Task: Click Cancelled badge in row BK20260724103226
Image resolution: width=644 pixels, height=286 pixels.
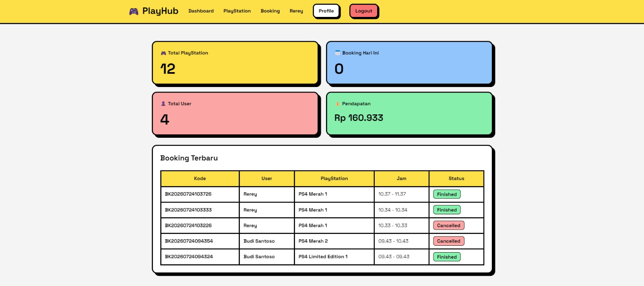Action: (x=448, y=226)
